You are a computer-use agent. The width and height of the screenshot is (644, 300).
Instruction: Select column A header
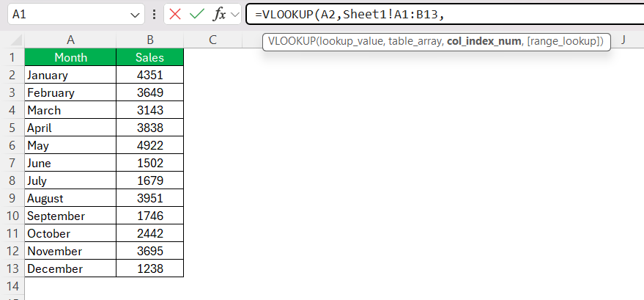pyautogui.click(x=70, y=40)
